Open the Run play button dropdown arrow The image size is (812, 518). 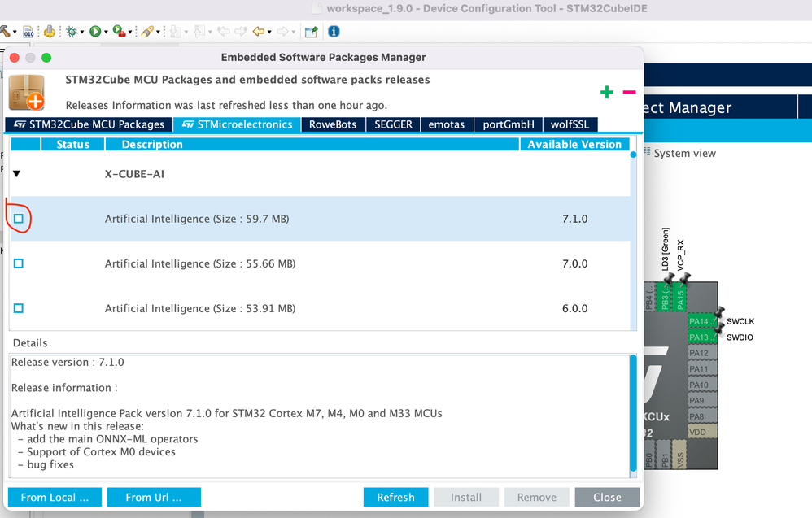coord(106,32)
